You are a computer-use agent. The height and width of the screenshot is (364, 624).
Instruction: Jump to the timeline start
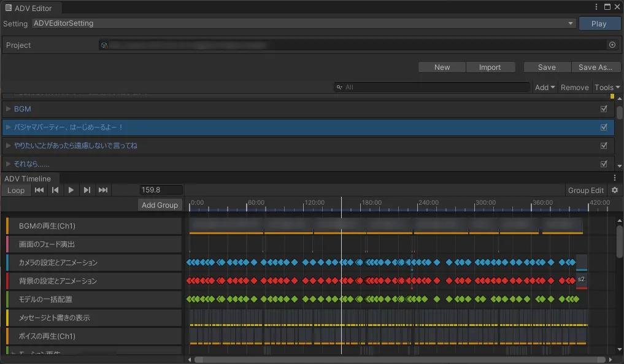tap(39, 191)
